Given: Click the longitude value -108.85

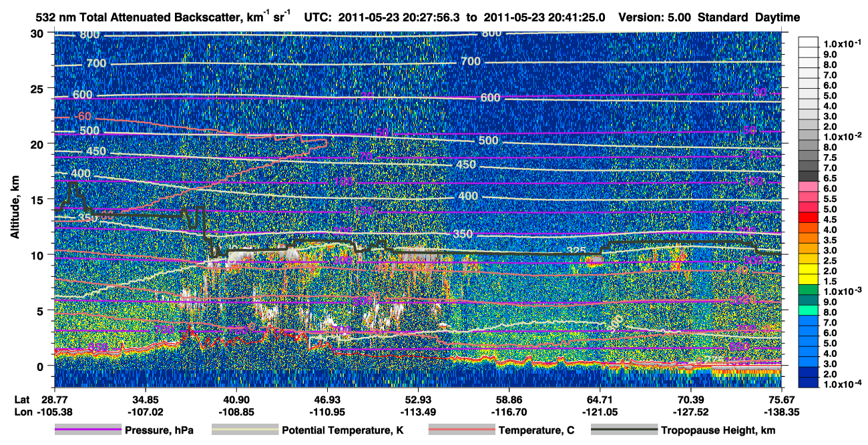Looking at the screenshot, I should pos(236,412).
